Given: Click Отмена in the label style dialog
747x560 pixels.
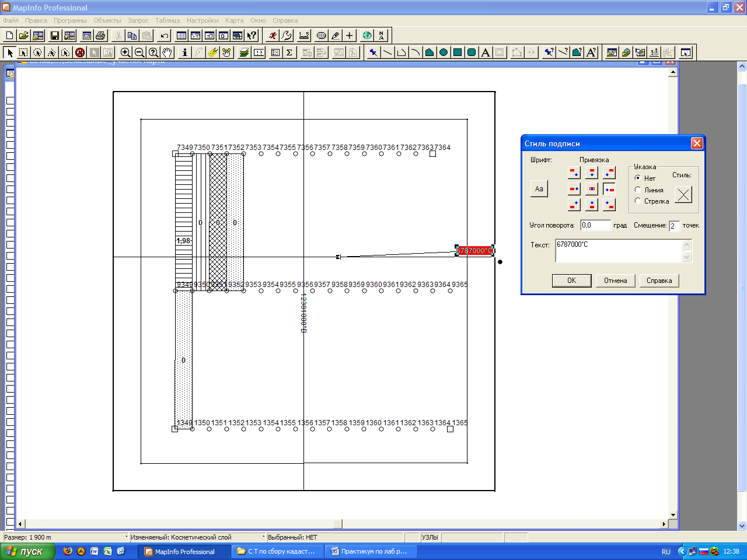Looking at the screenshot, I should pos(616,281).
